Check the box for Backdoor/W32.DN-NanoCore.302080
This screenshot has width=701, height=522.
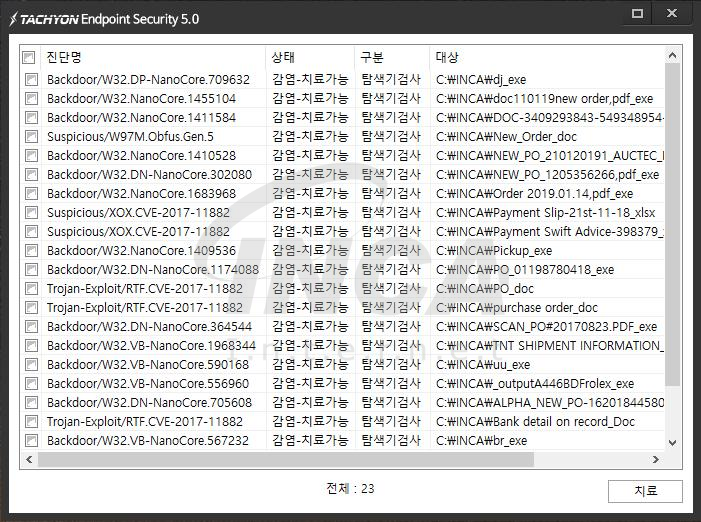click(31, 174)
